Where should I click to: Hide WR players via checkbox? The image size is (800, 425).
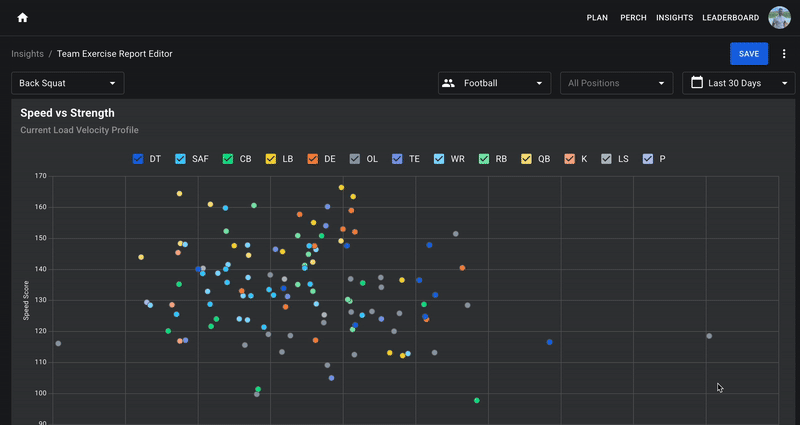[439, 159]
